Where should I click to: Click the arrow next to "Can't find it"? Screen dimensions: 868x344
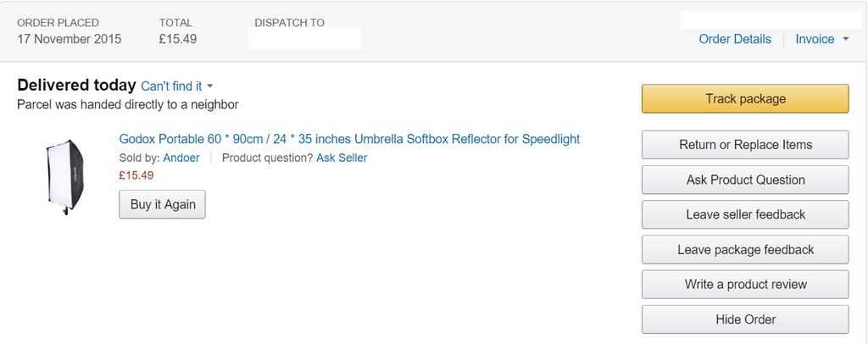coord(210,86)
